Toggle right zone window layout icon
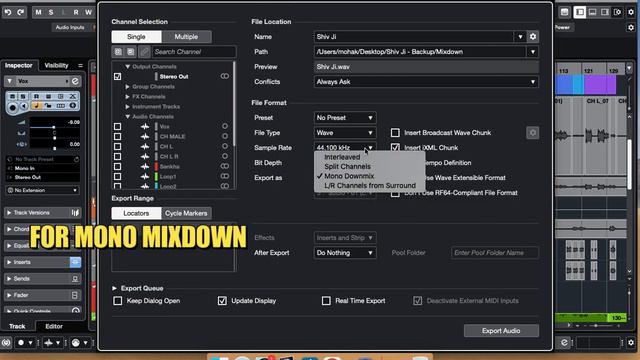 pyautogui.click(x=605, y=12)
